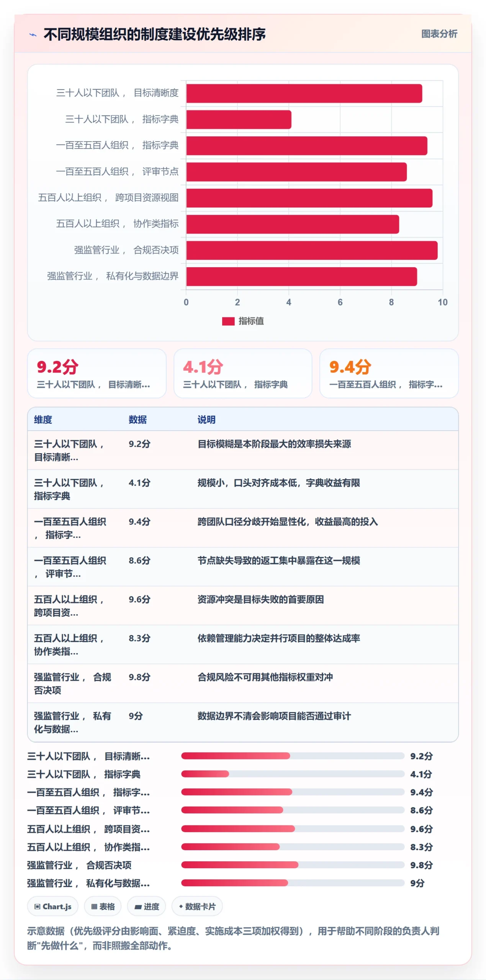Click the 8.6分 value in the table
Image resolution: width=486 pixels, height=980 pixels.
click(x=139, y=560)
